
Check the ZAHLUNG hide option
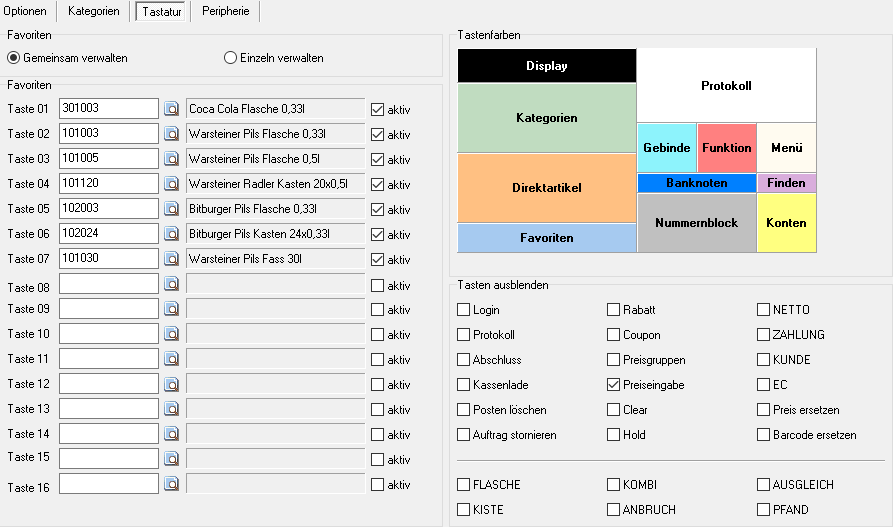tap(763, 335)
